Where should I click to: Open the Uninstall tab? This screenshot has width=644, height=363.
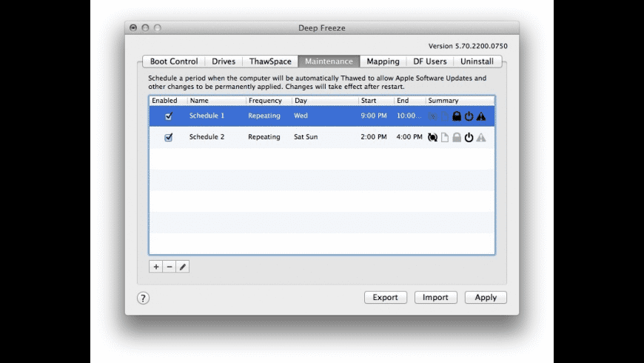477,61
